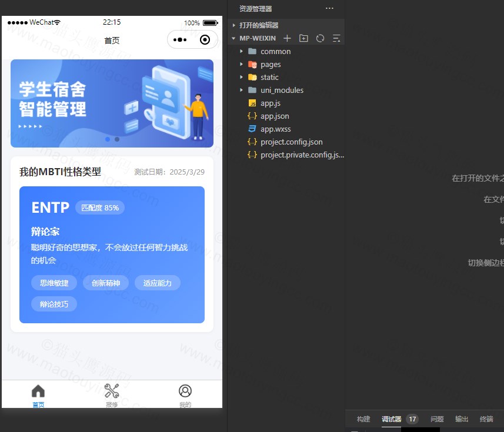Expand the static folder arrow
The height and width of the screenshot is (432, 504).
pyautogui.click(x=241, y=77)
